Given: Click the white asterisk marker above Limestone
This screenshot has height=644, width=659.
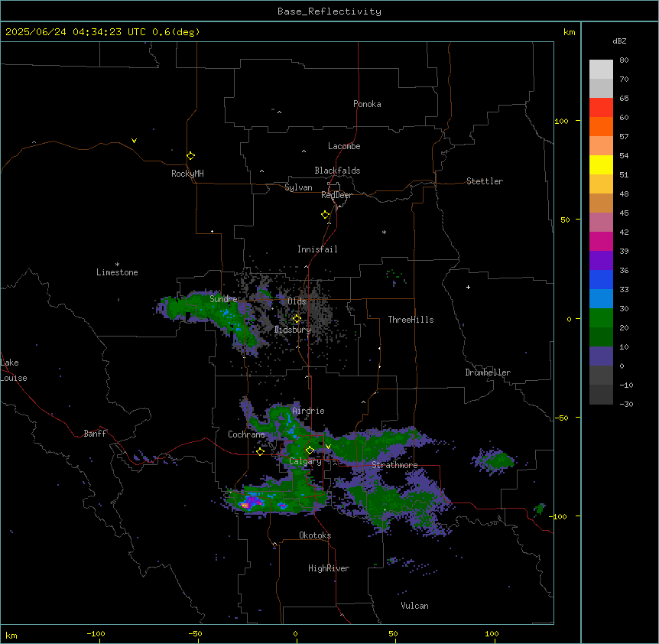Looking at the screenshot, I should click(117, 264).
